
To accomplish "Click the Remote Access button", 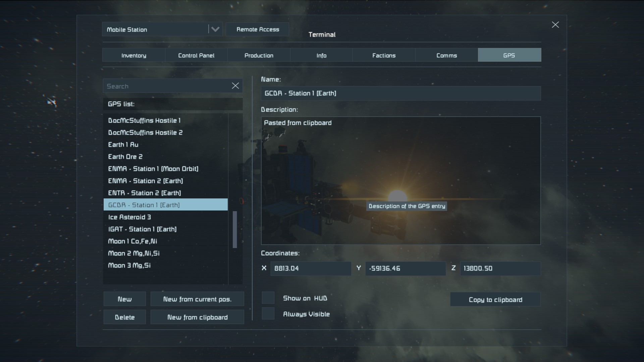I will point(258,29).
